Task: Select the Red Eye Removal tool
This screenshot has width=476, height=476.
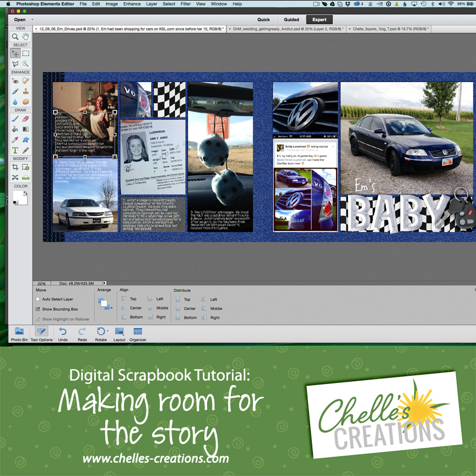Action: 15,81
